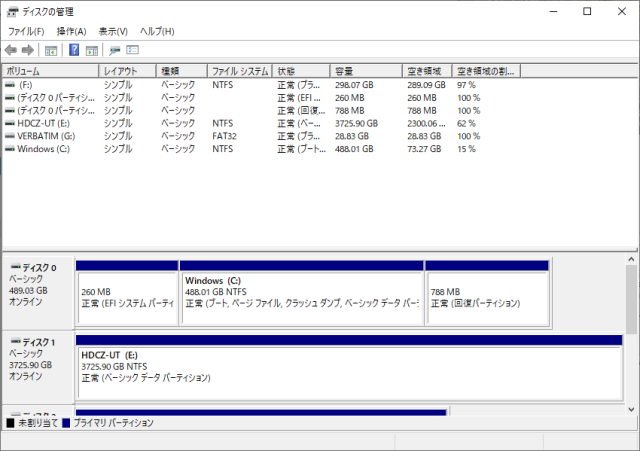Click the blue Help question-mark icon
This screenshot has width=640, height=451.
point(74,50)
